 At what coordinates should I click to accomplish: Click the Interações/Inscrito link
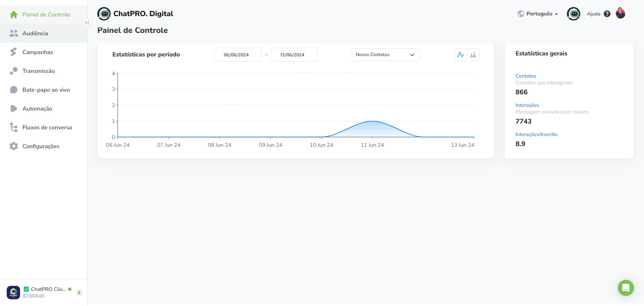pyautogui.click(x=536, y=134)
